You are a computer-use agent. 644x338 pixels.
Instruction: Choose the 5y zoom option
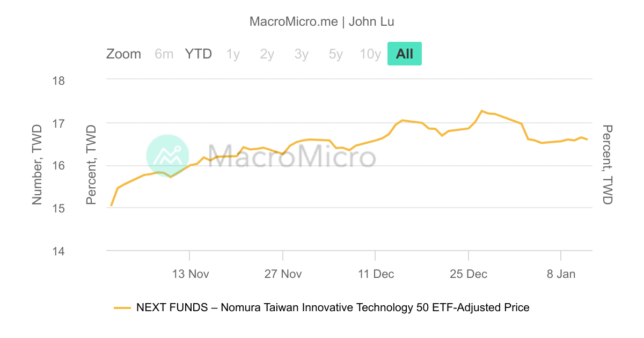[x=335, y=54]
